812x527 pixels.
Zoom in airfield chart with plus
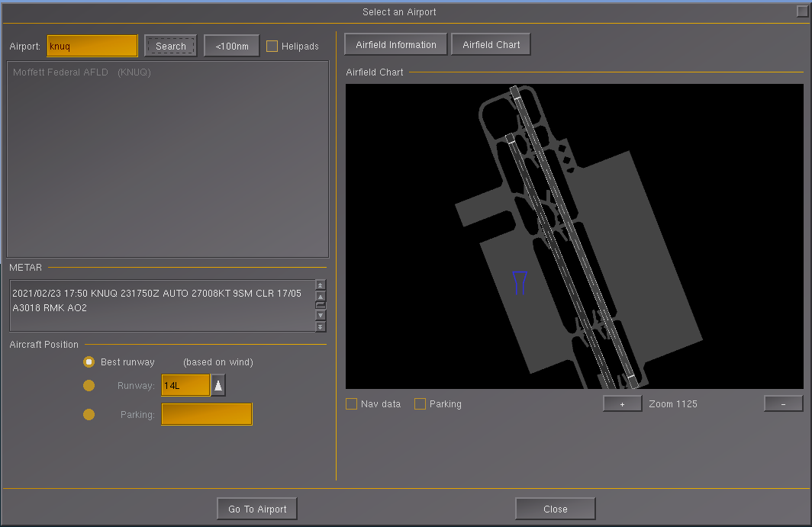623,403
